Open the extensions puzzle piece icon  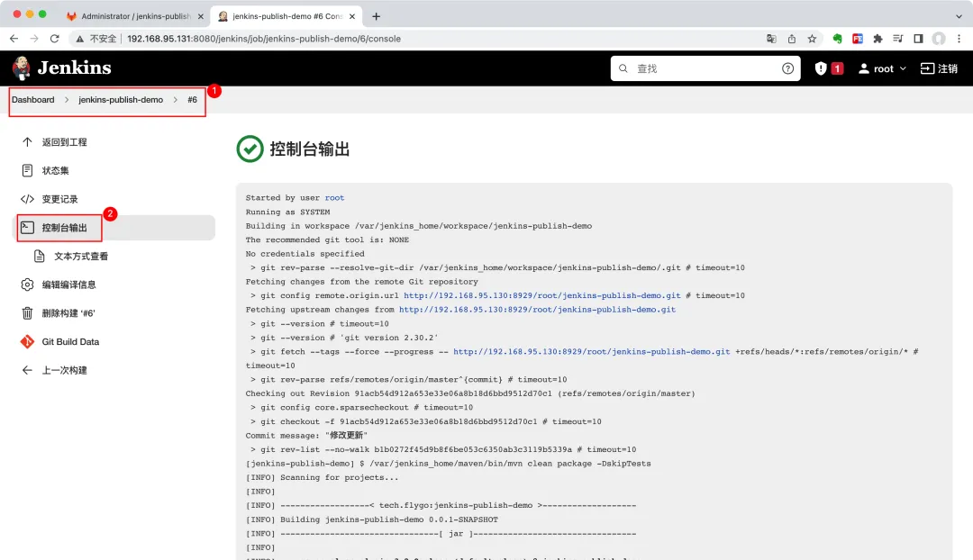pyautogui.click(x=878, y=39)
